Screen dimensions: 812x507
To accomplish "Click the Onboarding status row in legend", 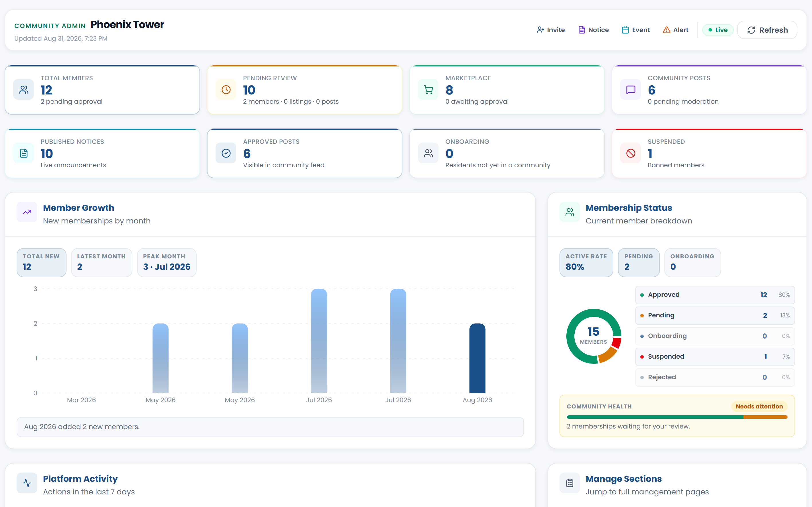I will (715, 336).
